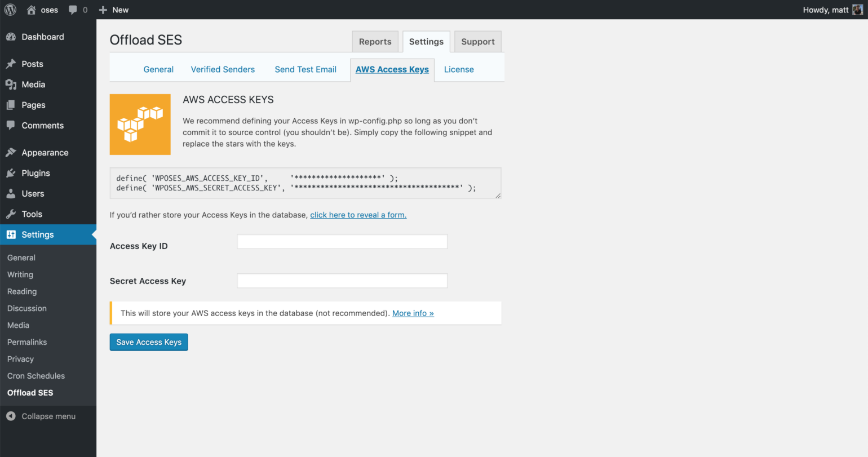Open Media under Settings submenu

click(x=18, y=325)
